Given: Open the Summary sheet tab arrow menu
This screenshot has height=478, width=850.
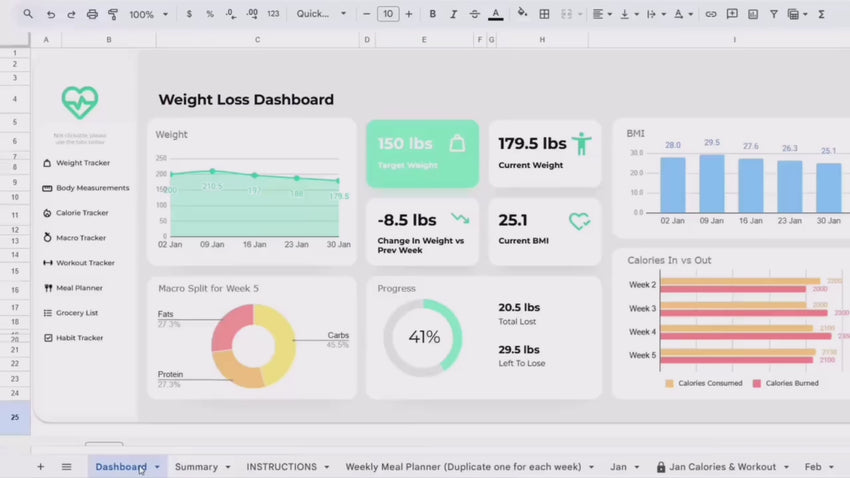Looking at the screenshot, I should [x=227, y=467].
